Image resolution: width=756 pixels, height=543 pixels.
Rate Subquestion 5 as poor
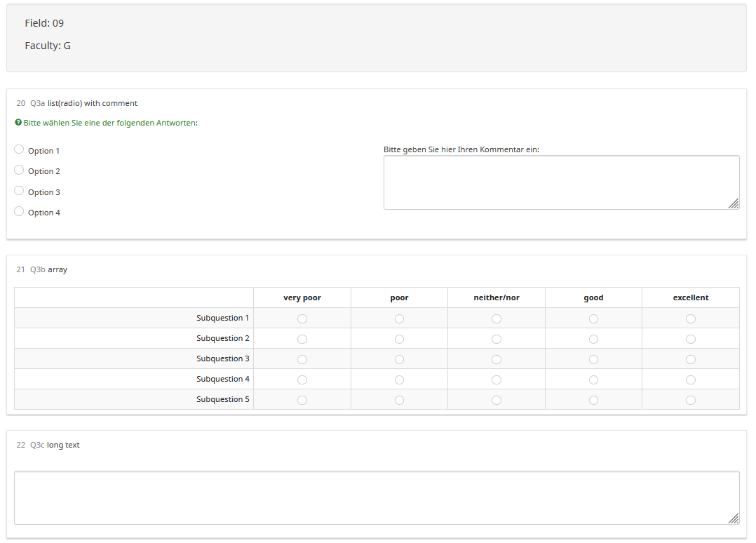399,400
